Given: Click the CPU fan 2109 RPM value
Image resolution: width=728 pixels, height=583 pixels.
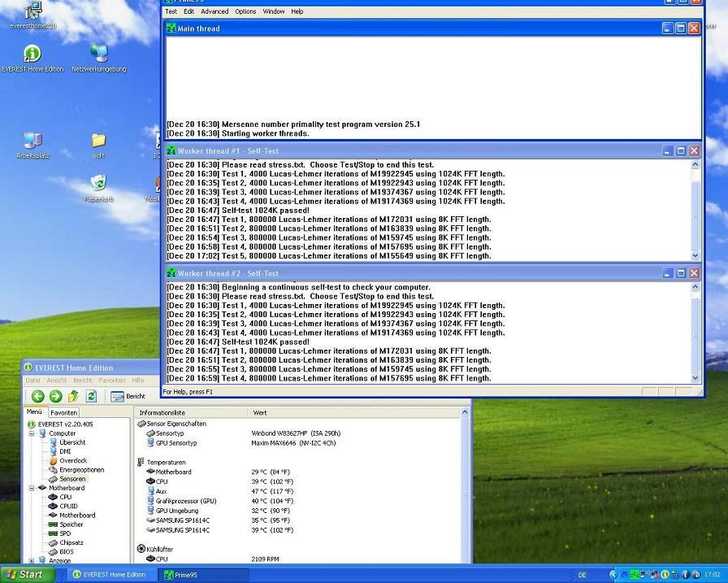Looking at the screenshot, I should 265,559.
